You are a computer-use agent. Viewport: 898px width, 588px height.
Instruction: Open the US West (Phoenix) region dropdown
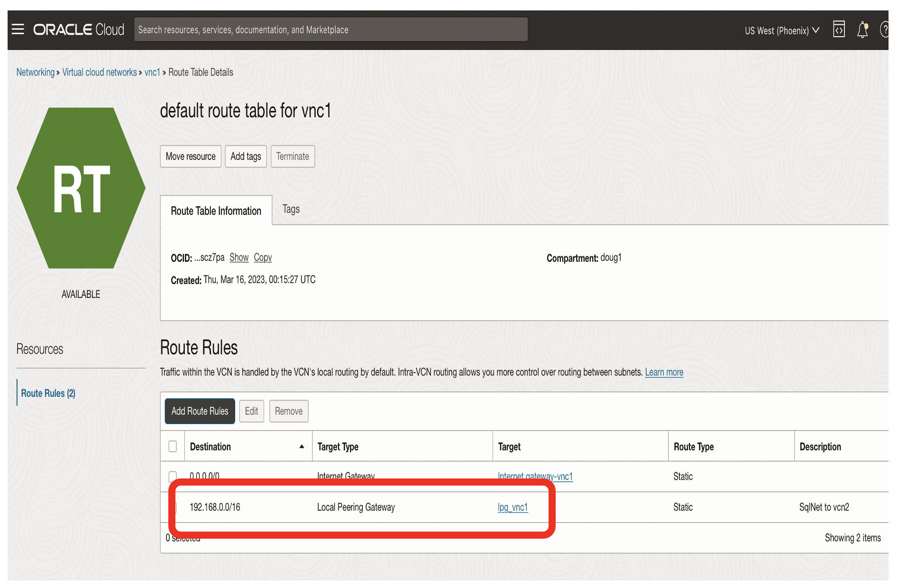click(x=781, y=30)
